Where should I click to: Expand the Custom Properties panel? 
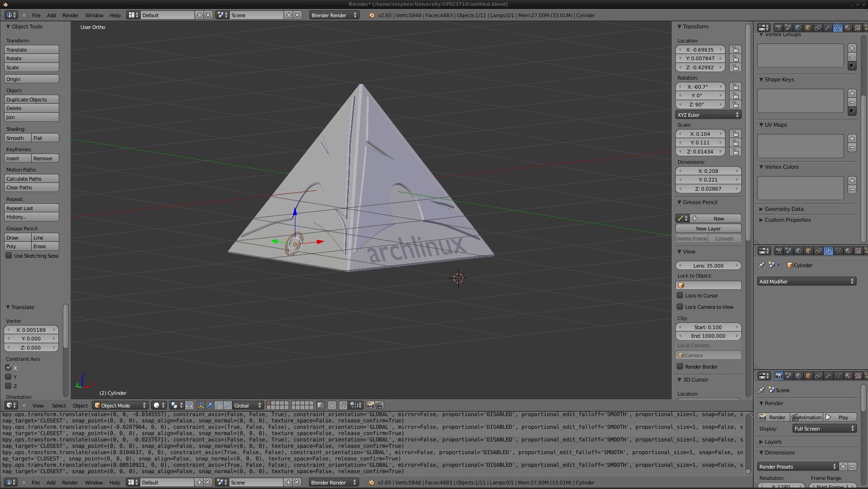coord(787,220)
